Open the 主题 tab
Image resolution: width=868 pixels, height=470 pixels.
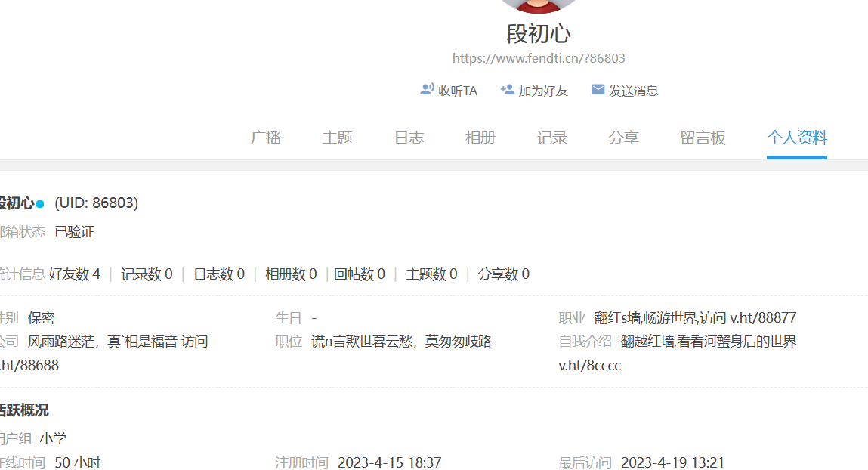coord(337,138)
